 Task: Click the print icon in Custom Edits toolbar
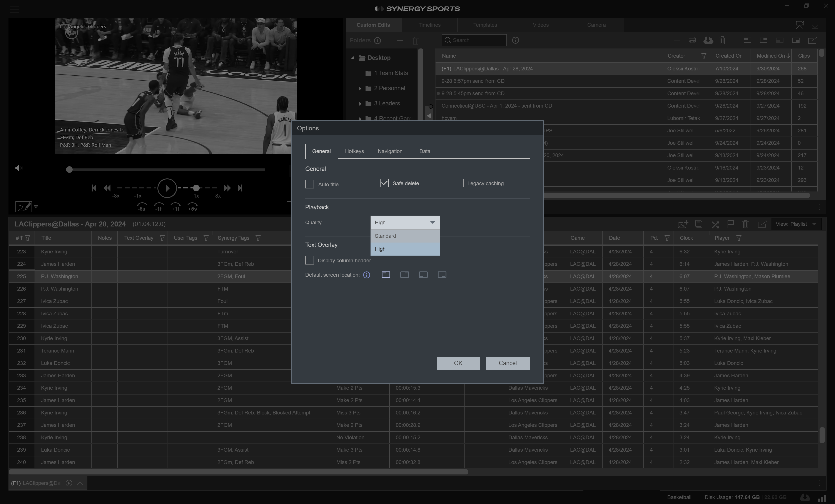pos(692,40)
